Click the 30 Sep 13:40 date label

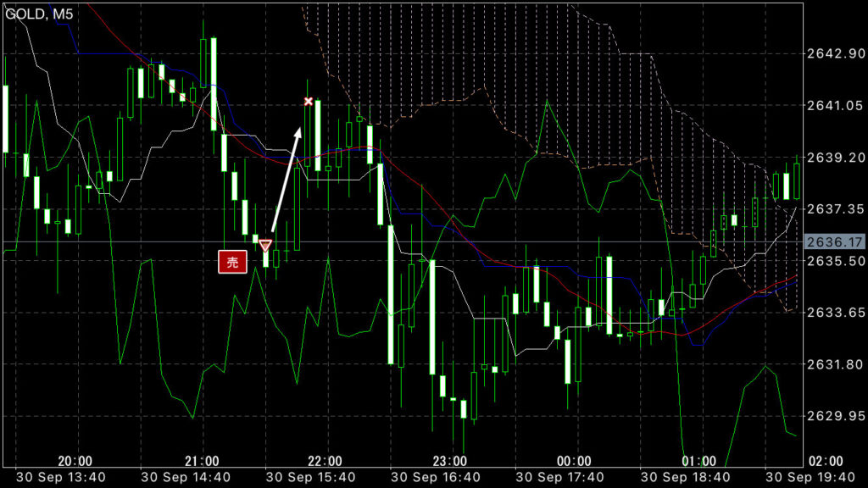coord(60,477)
